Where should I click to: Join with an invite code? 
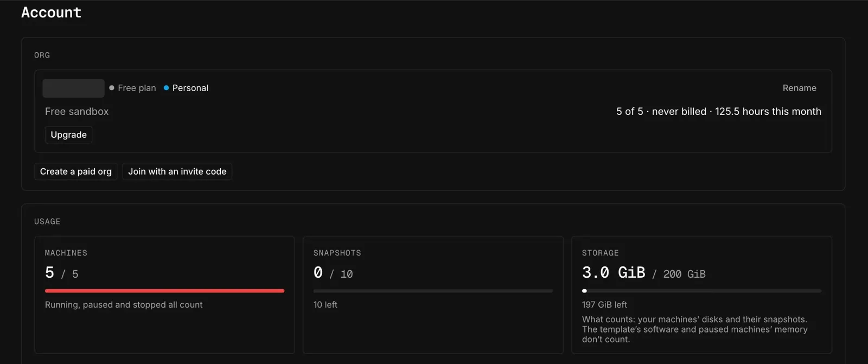177,171
